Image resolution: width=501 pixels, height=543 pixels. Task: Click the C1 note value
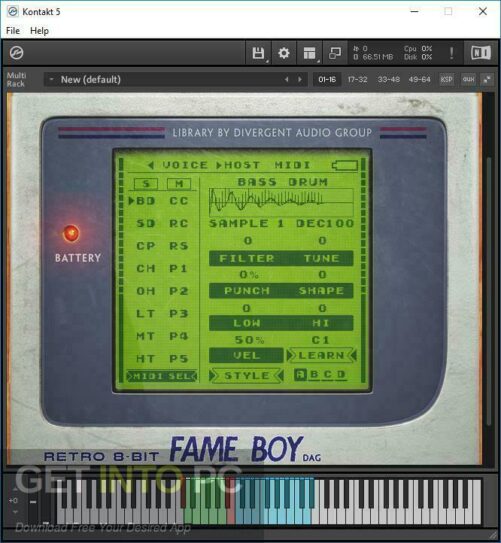[x=321, y=340]
